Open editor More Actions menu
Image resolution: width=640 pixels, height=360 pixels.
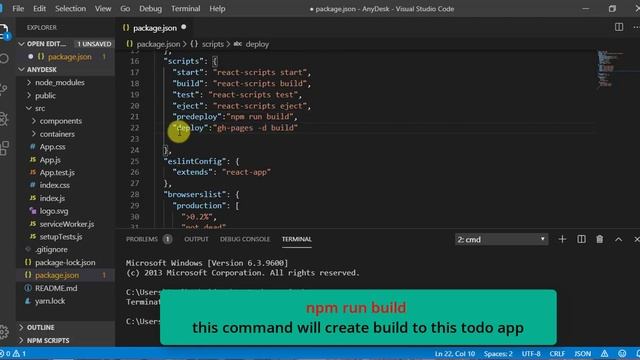tap(636, 27)
